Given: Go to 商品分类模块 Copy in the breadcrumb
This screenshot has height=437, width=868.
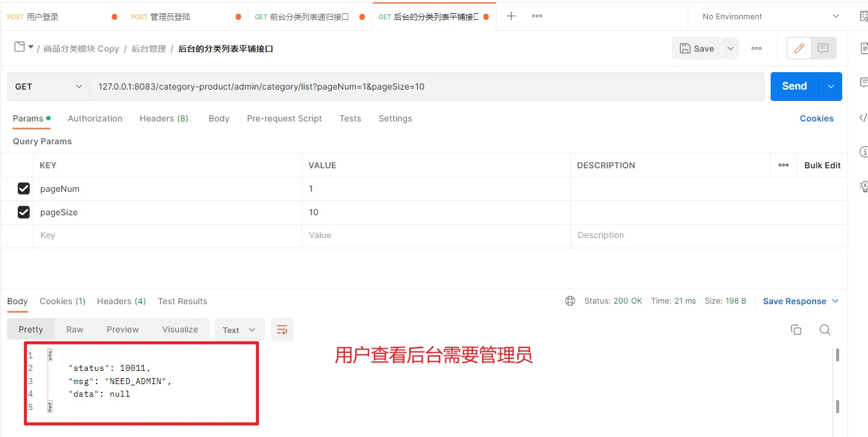Looking at the screenshot, I should point(81,49).
